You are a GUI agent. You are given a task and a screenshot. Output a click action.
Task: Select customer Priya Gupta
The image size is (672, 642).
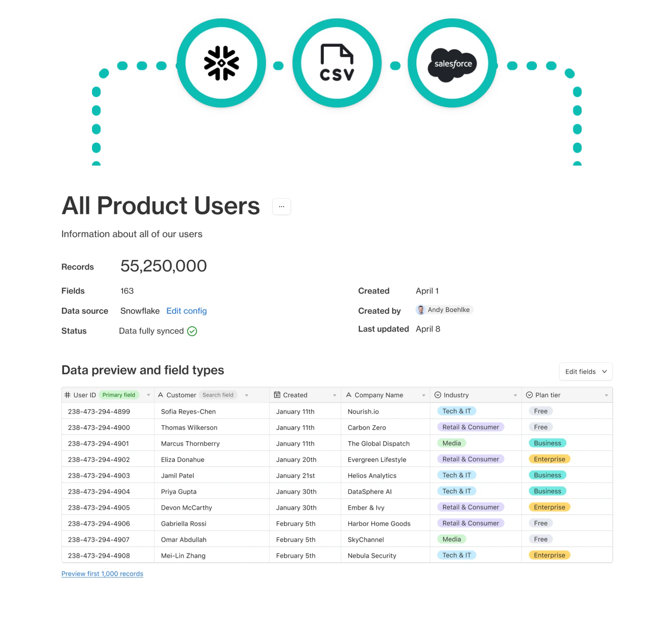point(178,492)
